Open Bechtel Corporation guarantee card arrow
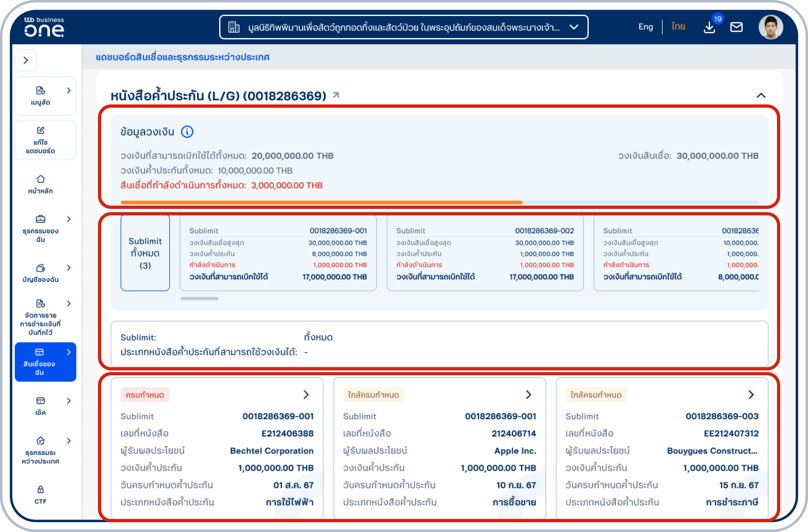This screenshot has width=808, height=532. coord(306,395)
